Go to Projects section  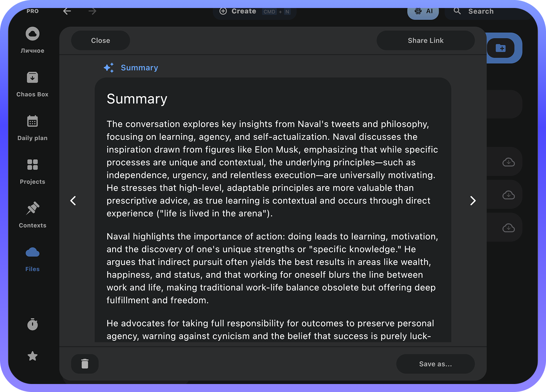click(x=32, y=171)
